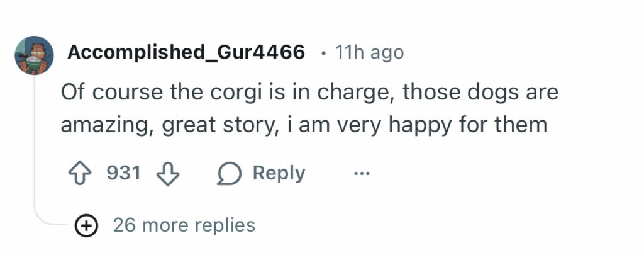This screenshot has width=644, height=255.
Task: Downvote the comment by Accomplished_Gur4466
Action: tap(167, 173)
